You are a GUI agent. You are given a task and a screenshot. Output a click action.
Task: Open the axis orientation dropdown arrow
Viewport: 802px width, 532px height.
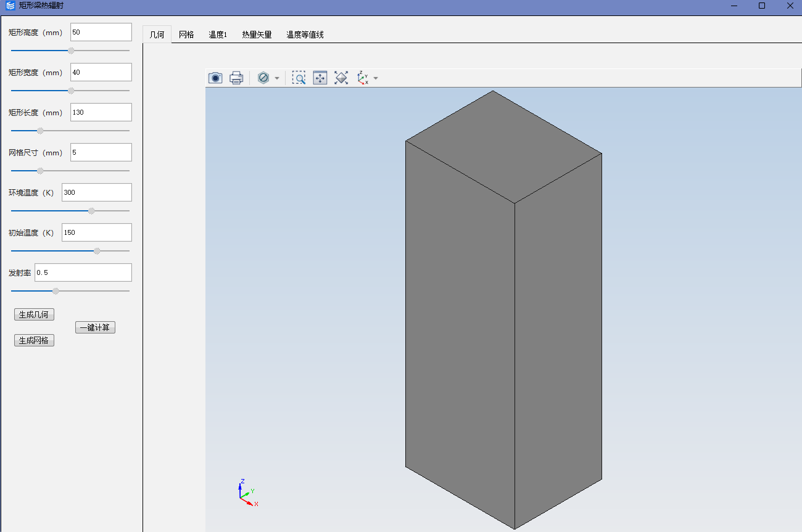click(376, 78)
